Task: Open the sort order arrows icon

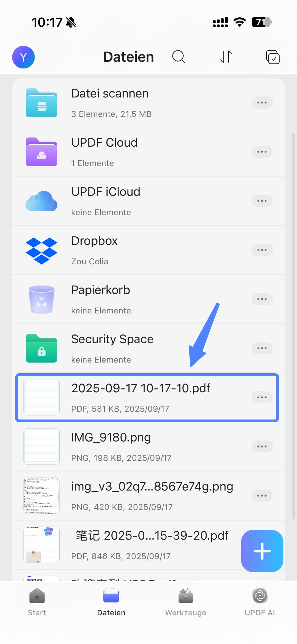Action: [x=226, y=57]
